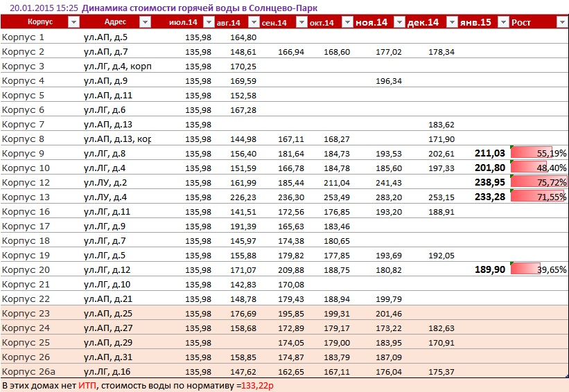Image resolution: width=569 pixels, height=392 pixels.
Task: Select cell Корпус 1
Action: [23, 37]
